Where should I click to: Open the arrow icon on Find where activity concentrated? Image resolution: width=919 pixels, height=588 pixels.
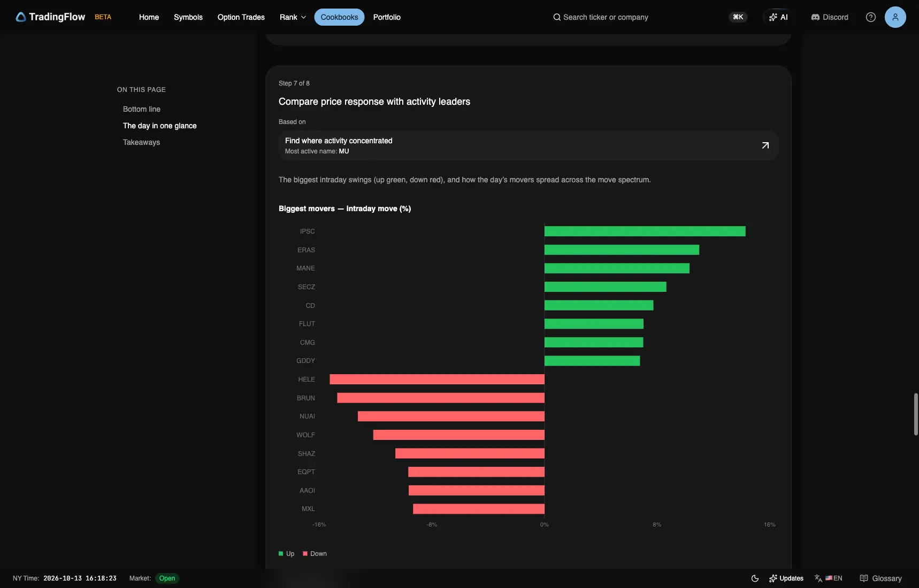tap(765, 145)
